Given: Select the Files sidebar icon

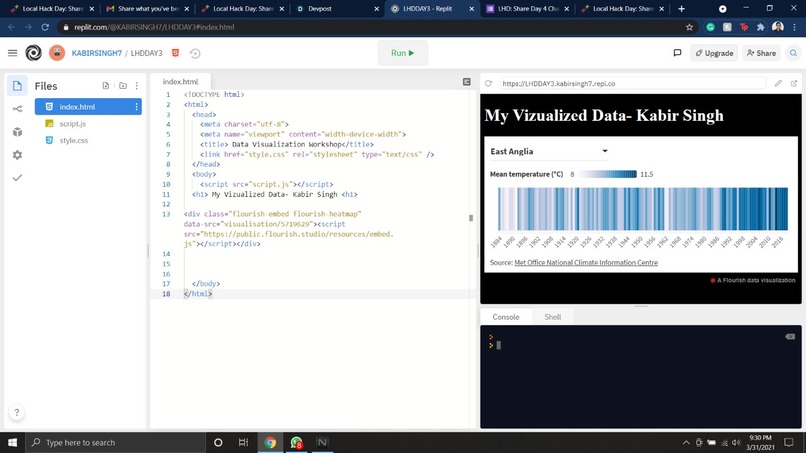Looking at the screenshot, I should point(17,86).
